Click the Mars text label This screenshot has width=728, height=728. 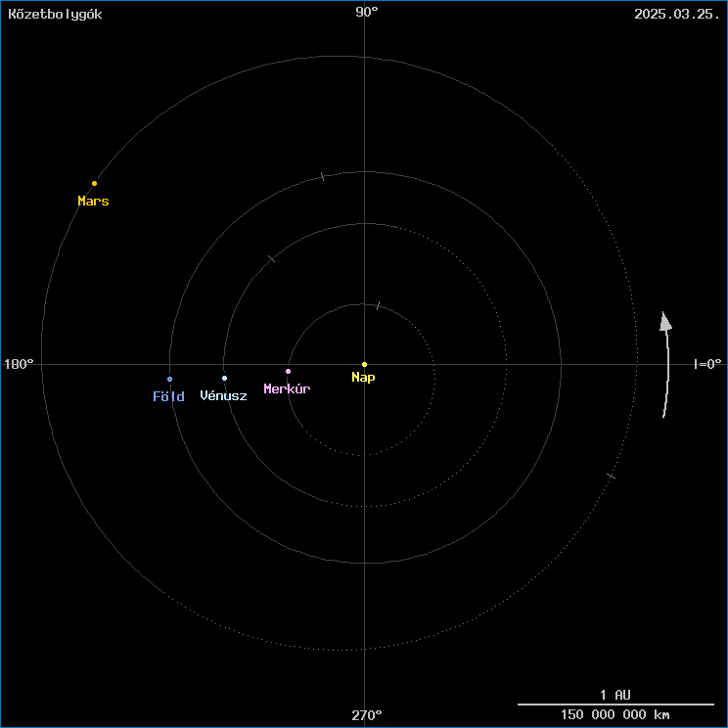93,202
